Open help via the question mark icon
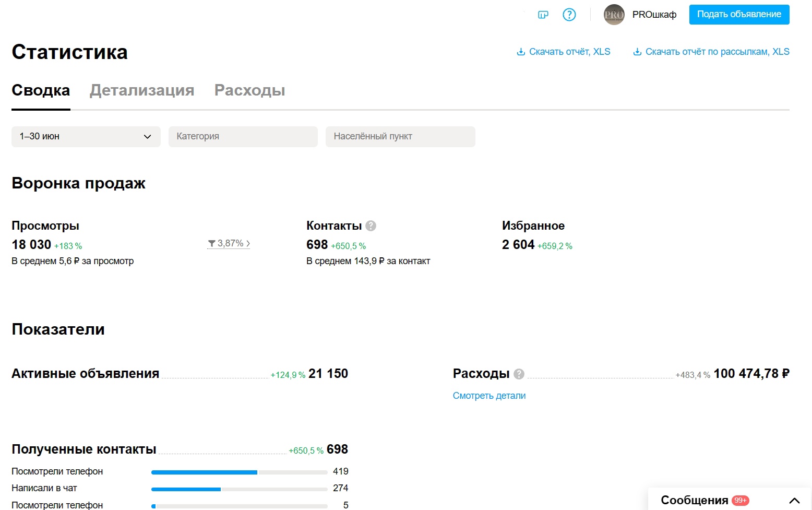The image size is (812, 510). point(569,15)
